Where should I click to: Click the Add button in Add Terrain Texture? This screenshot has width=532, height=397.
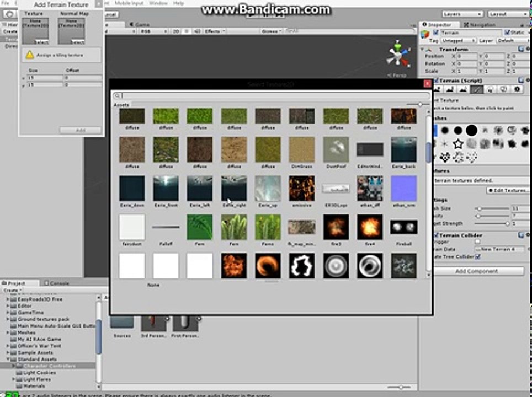pyautogui.click(x=81, y=130)
